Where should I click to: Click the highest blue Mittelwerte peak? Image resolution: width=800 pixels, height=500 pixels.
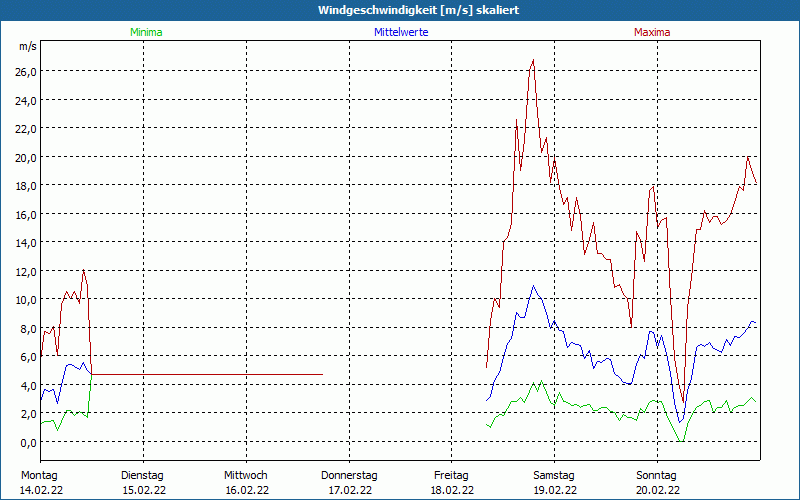[x=534, y=287]
